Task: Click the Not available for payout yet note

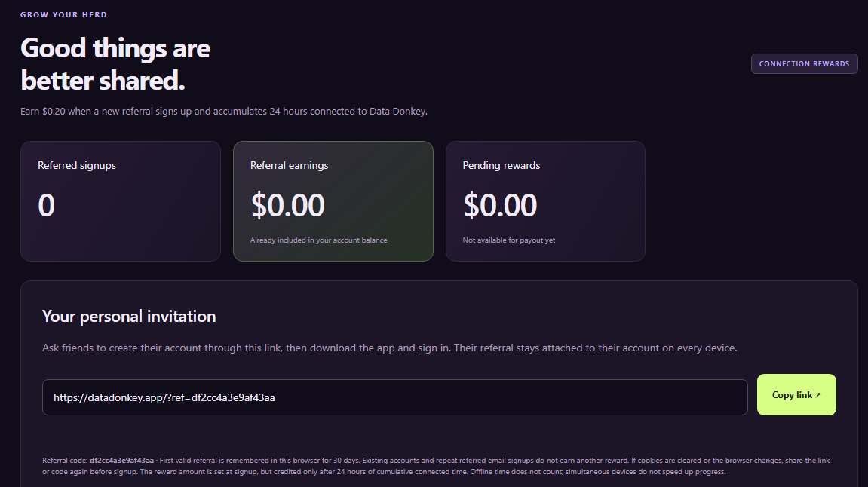Action: [509, 240]
